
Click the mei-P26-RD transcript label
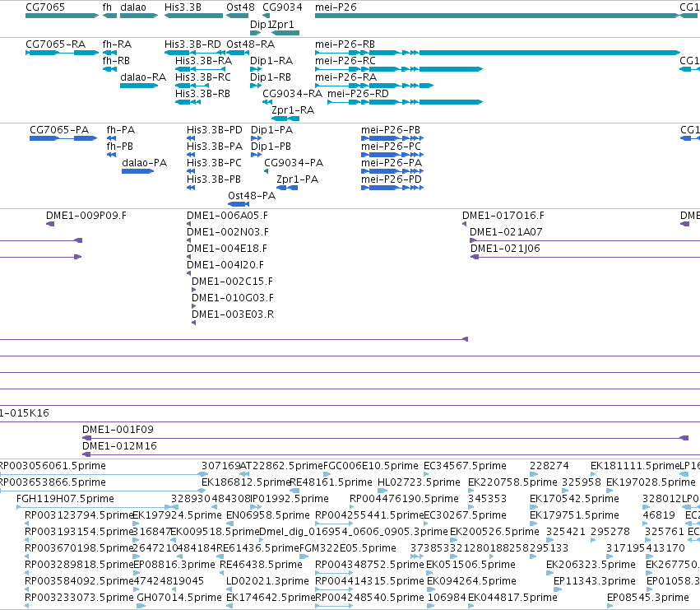[x=358, y=94]
